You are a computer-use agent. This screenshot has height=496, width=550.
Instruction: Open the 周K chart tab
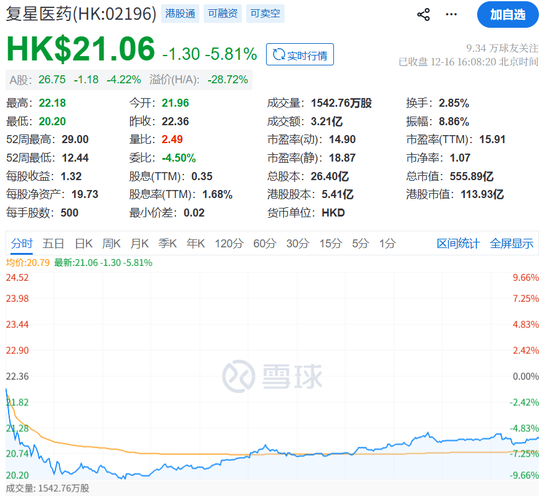(x=111, y=243)
